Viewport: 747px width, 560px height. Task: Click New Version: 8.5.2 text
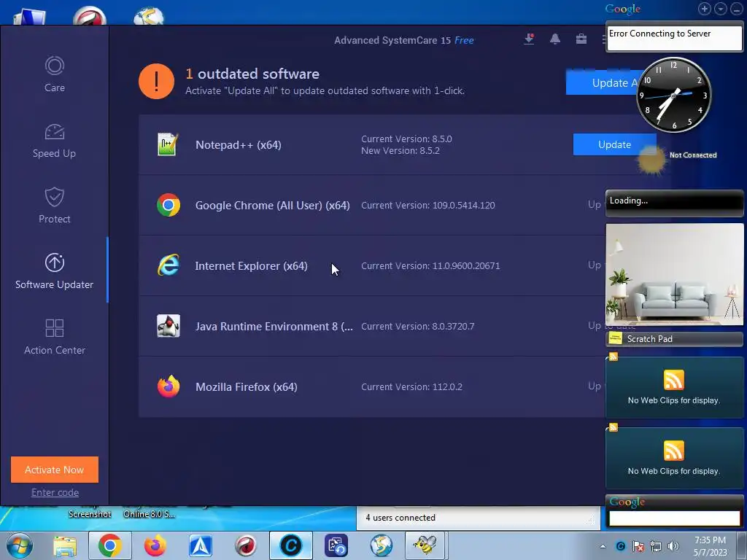click(x=400, y=150)
